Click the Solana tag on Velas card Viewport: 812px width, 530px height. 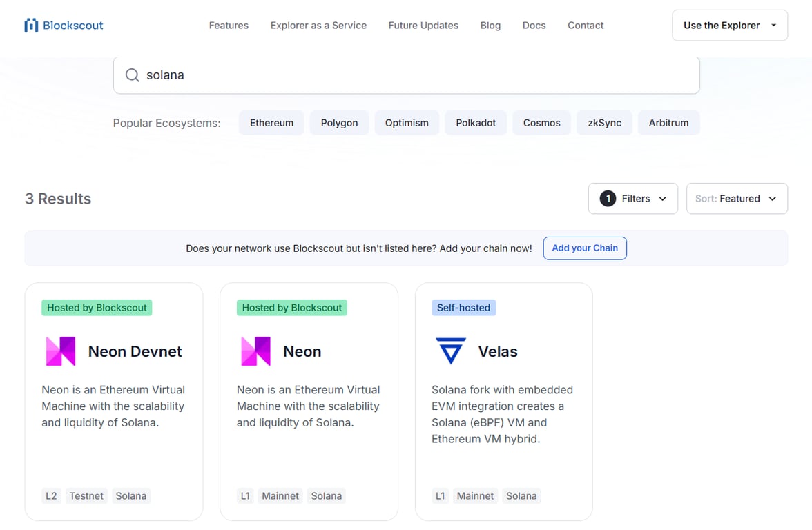521,495
